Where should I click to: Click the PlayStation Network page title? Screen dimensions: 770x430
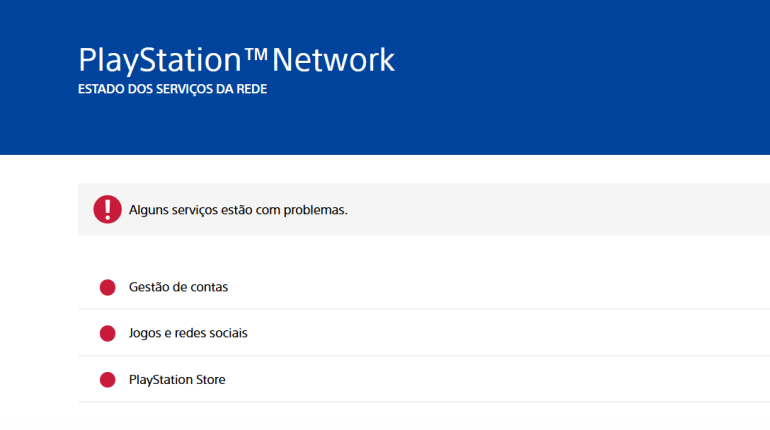coord(236,60)
